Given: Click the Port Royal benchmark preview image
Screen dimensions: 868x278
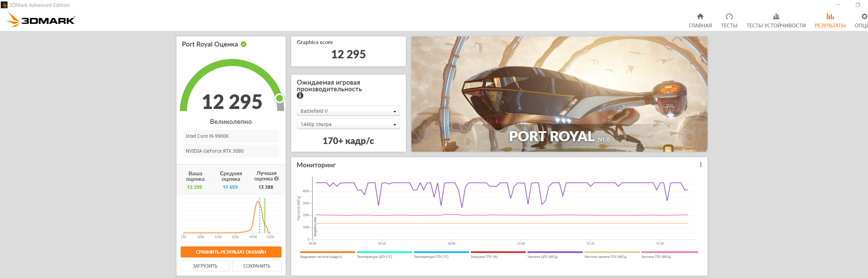Looking at the screenshot, I should point(559,94).
